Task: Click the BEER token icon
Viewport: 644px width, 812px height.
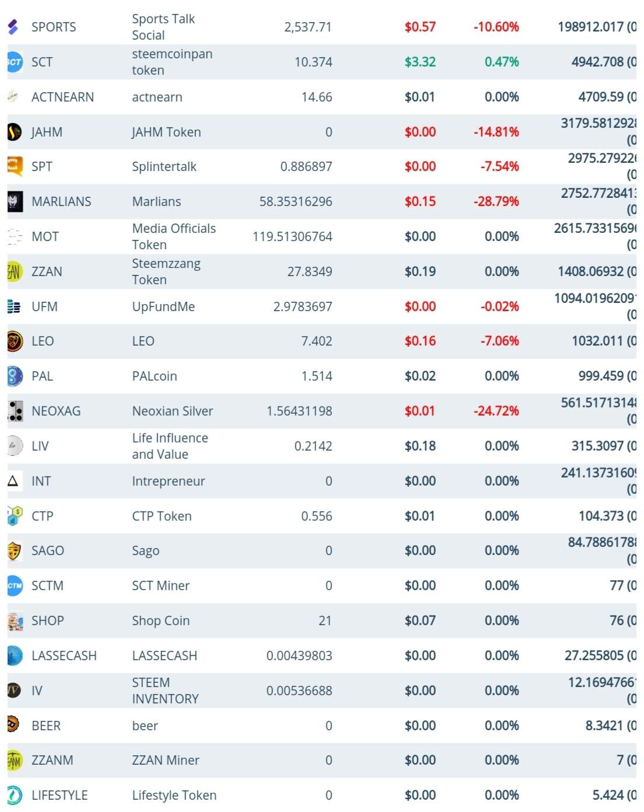Action: pos(13,725)
